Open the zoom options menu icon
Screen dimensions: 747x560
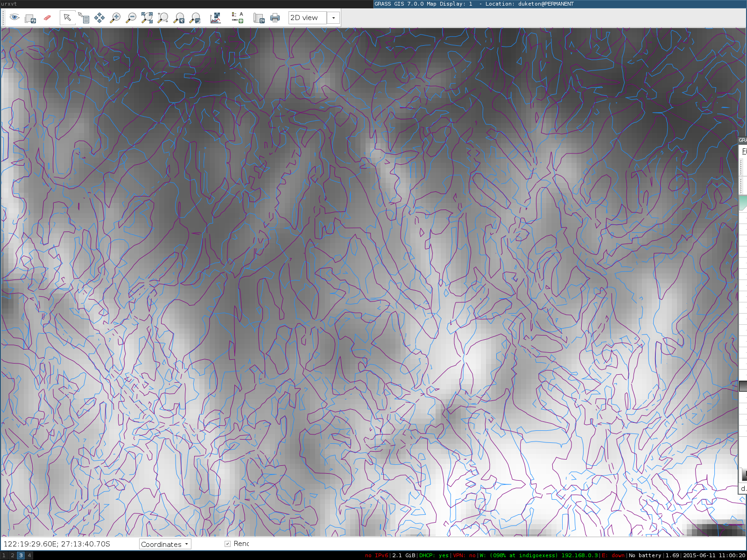click(195, 18)
